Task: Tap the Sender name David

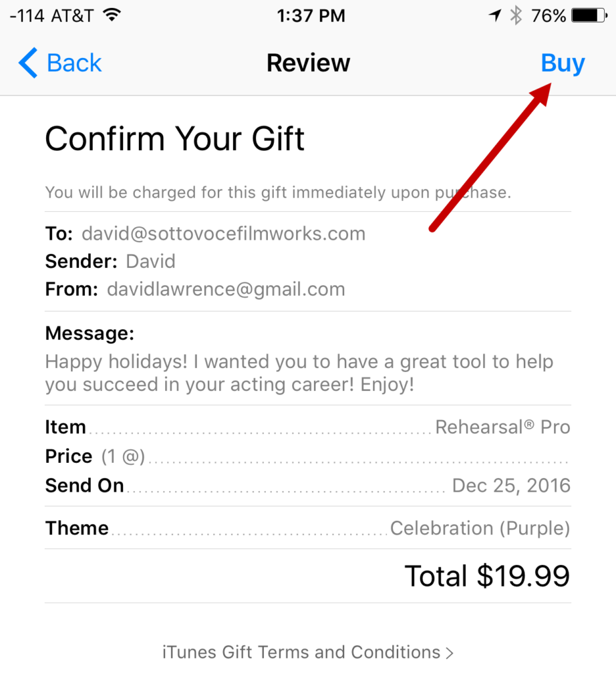Action: pos(150,262)
